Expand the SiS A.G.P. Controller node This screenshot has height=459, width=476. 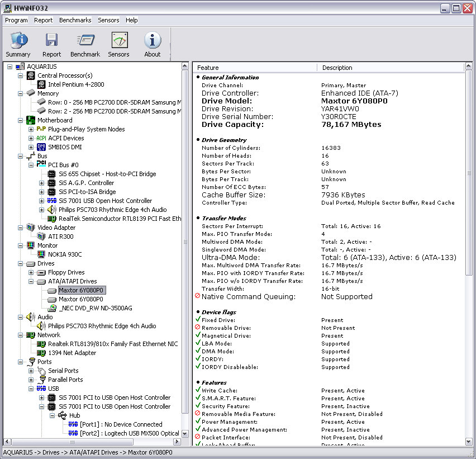pos(41,183)
